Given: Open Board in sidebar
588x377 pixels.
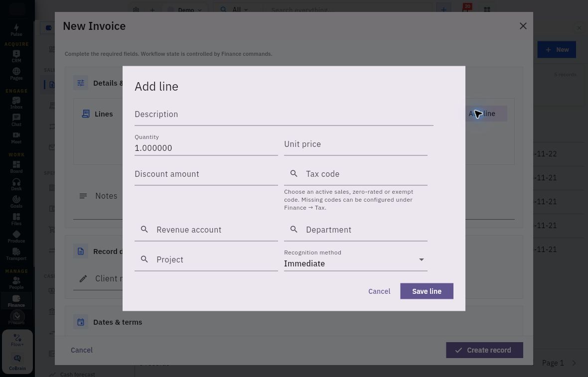Looking at the screenshot, I should (x=16, y=167).
